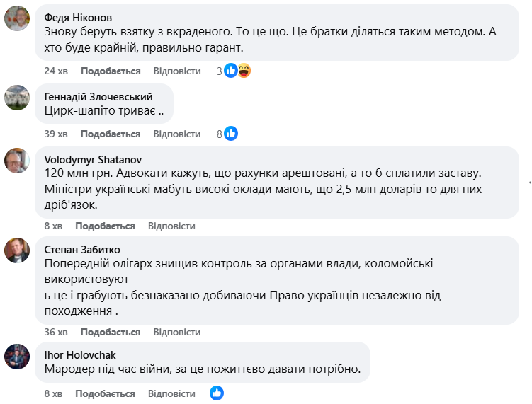The width and height of the screenshot is (532, 404).
Task: Open Volodymyr Shatanov's profile picture
Action: pos(17,161)
